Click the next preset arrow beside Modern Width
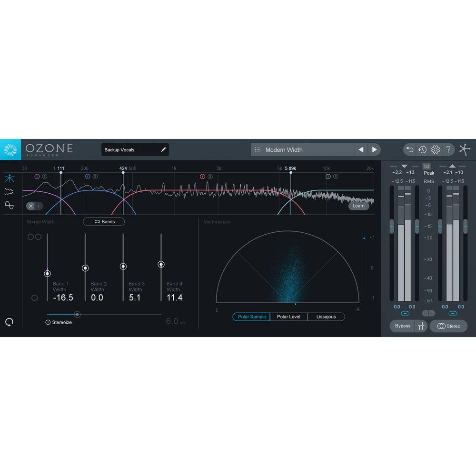Viewport: 476px width, 476px height. pyautogui.click(x=375, y=149)
